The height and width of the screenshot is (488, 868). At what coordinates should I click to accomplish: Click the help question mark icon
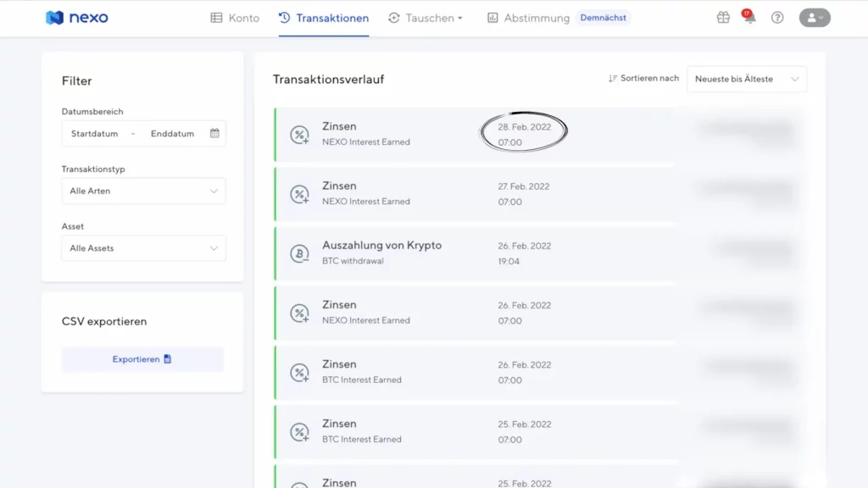777,18
